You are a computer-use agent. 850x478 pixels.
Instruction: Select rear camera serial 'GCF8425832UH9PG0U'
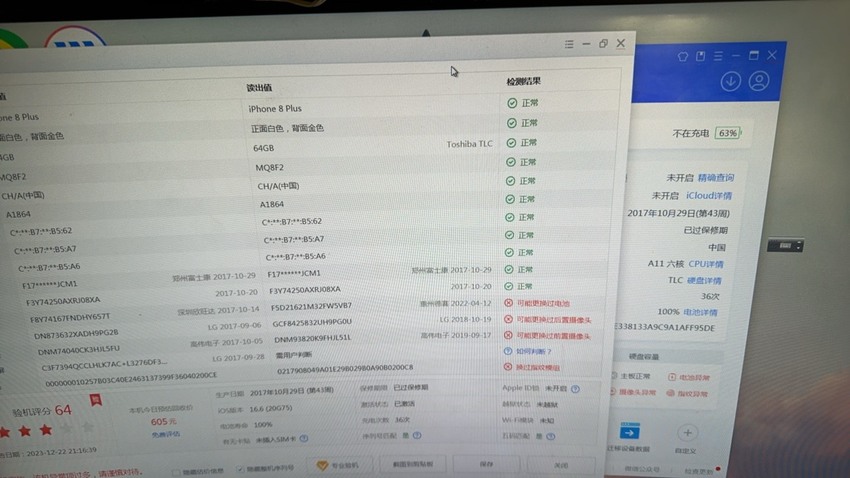(312, 322)
